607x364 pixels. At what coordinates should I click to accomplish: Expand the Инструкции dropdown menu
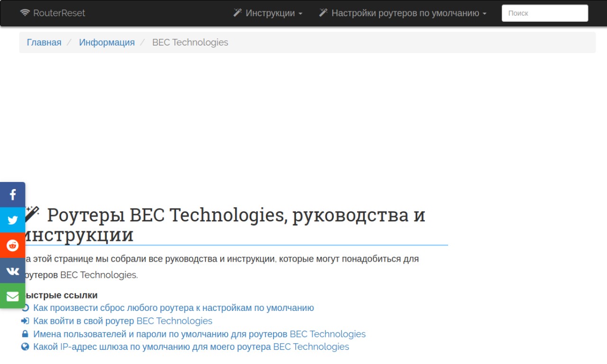coord(267,13)
